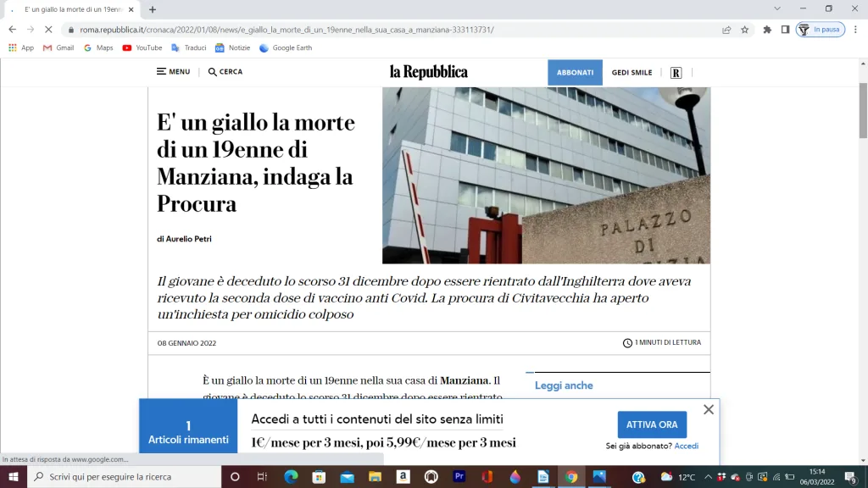Open the Photos app taskbar icon
The width and height of the screenshot is (868, 488).
599,476
